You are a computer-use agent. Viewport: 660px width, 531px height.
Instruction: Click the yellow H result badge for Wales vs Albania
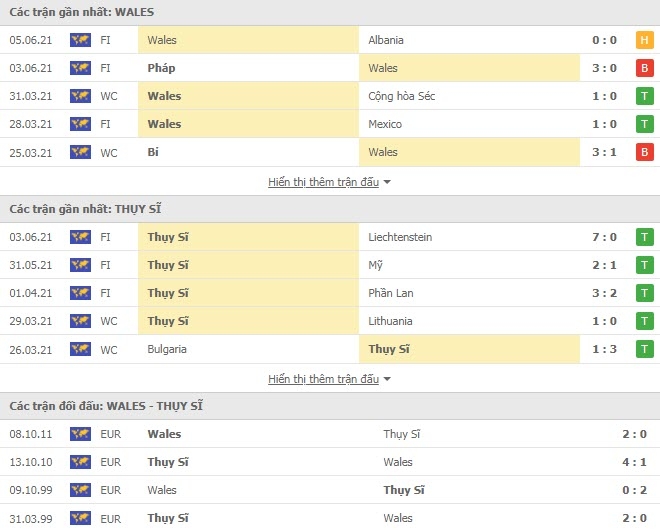click(645, 40)
